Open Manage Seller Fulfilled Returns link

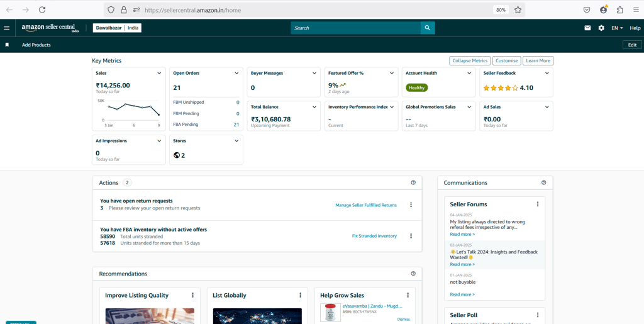pyautogui.click(x=366, y=205)
